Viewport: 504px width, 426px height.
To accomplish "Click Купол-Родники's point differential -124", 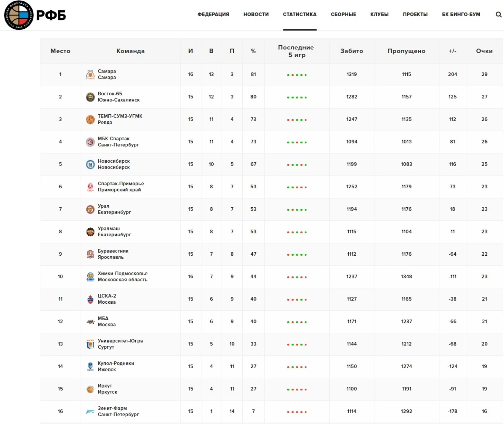I will point(453,366).
